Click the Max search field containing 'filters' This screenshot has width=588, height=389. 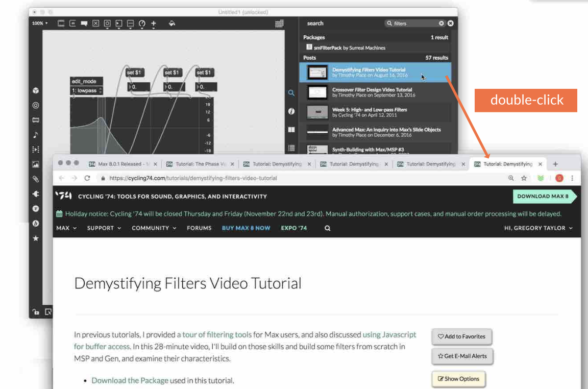coord(414,23)
